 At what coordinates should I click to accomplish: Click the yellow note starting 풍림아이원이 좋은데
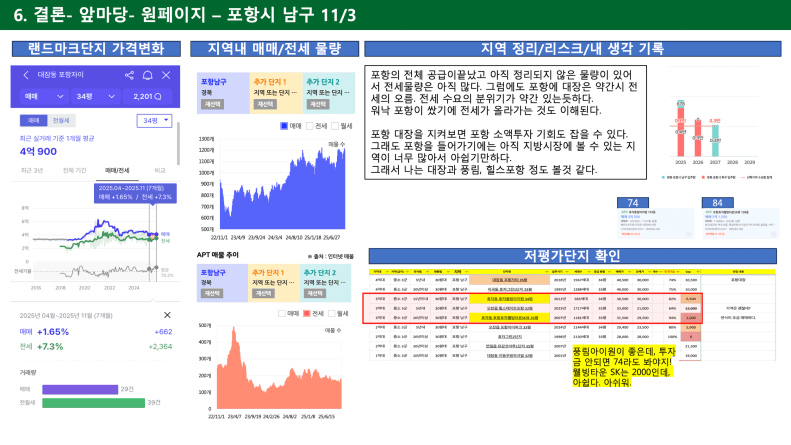[x=624, y=367]
